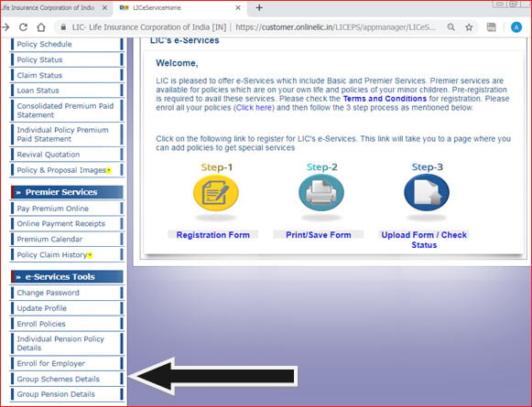Click the padlock site security icon

[x=63, y=27]
